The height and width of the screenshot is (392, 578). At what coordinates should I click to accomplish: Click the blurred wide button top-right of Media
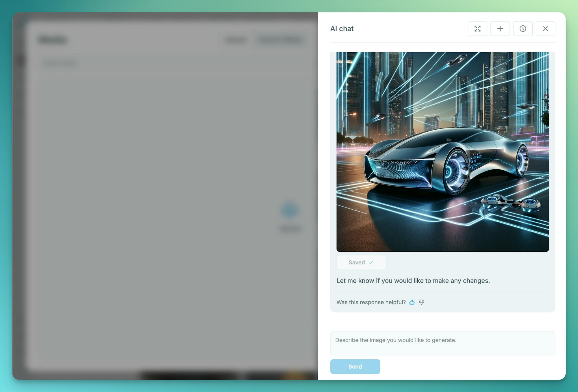(280, 40)
